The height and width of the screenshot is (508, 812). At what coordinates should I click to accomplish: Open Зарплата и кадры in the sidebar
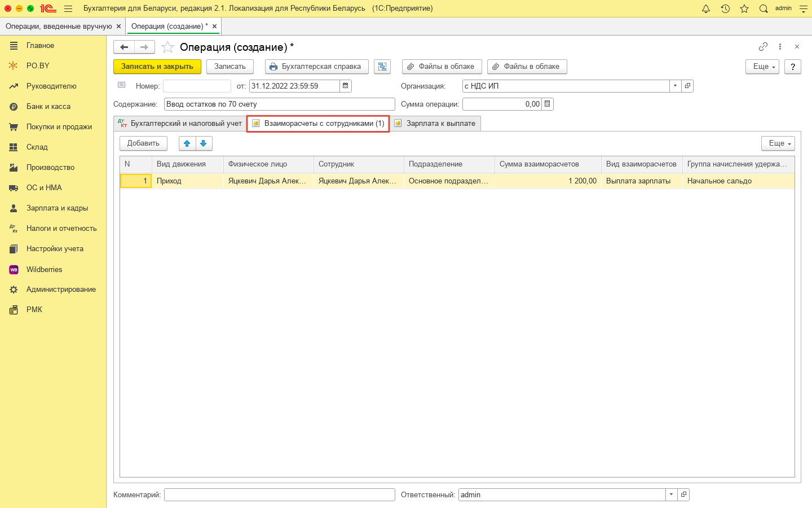(x=57, y=208)
